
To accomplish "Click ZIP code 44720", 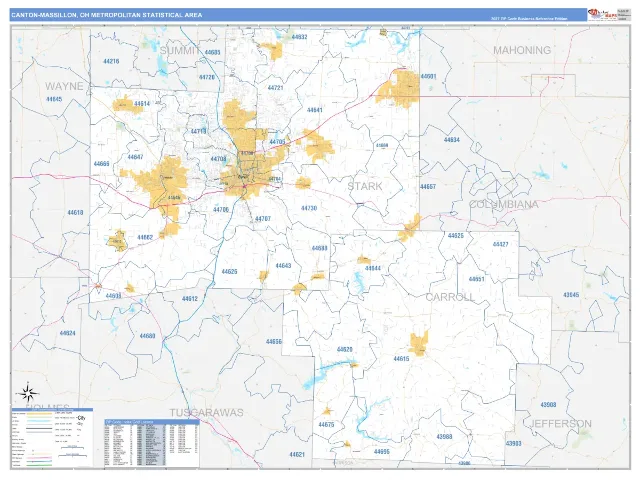I will click(x=207, y=77).
